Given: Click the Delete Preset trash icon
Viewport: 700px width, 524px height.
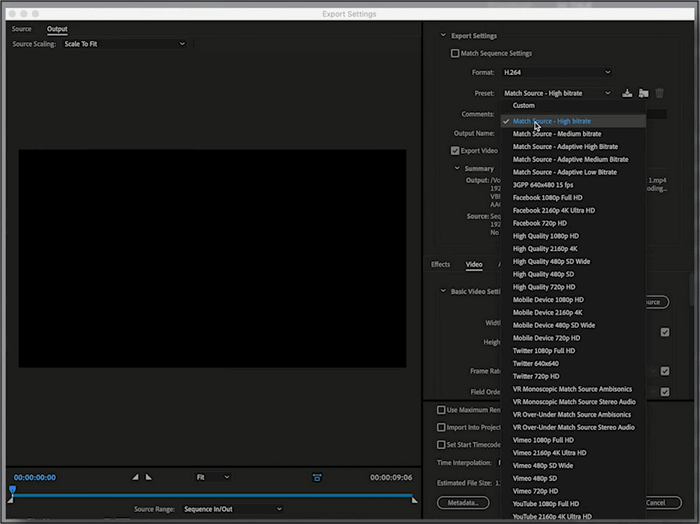Looking at the screenshot, I should point(659,93).
